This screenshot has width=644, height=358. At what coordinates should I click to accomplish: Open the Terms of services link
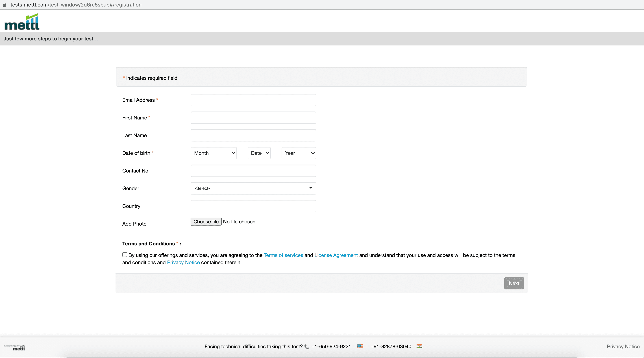283,255
